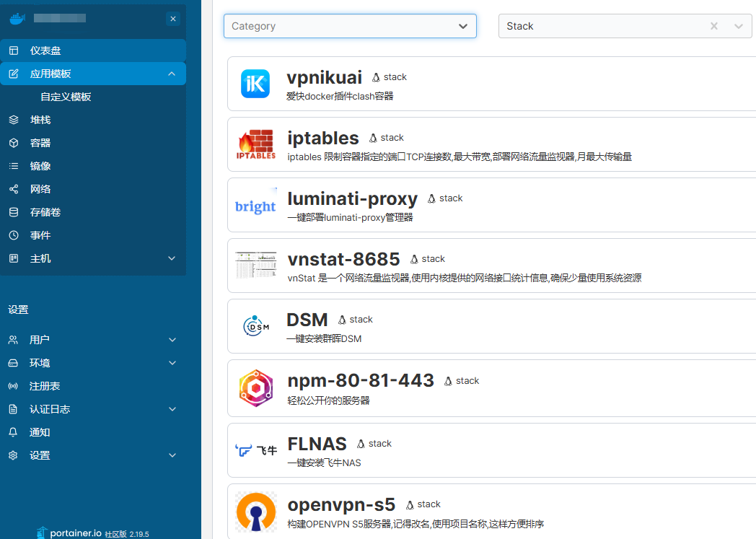Image resolution: width=756 pixels, height=539 pixels.
Task: Expand the 设置 settings submenu chevron
Action: click(x=172, y=455)
